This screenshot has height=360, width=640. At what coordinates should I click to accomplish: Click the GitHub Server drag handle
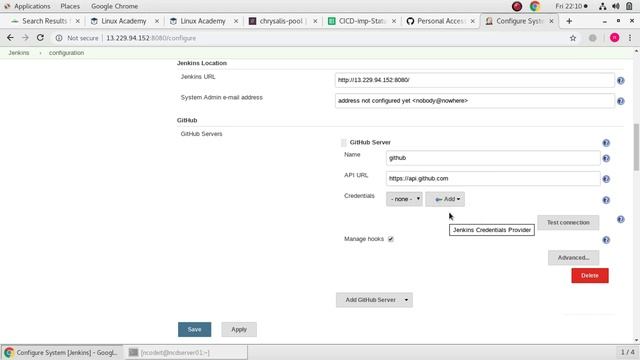pyautogui.click(x=344, y=142)
